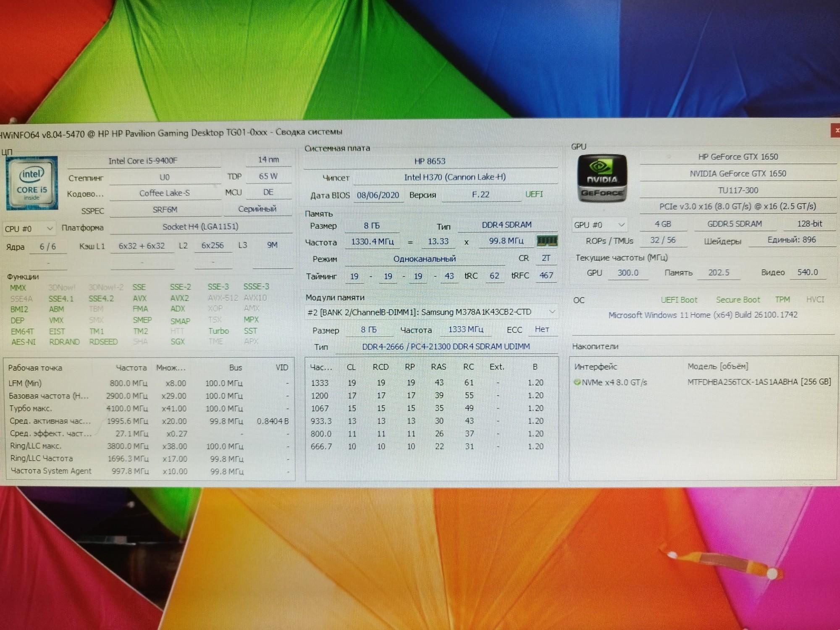The width and height of the screenshot is (840, 630).
Task: Click the Intel Core i5 logo
Action: point(32,183)
